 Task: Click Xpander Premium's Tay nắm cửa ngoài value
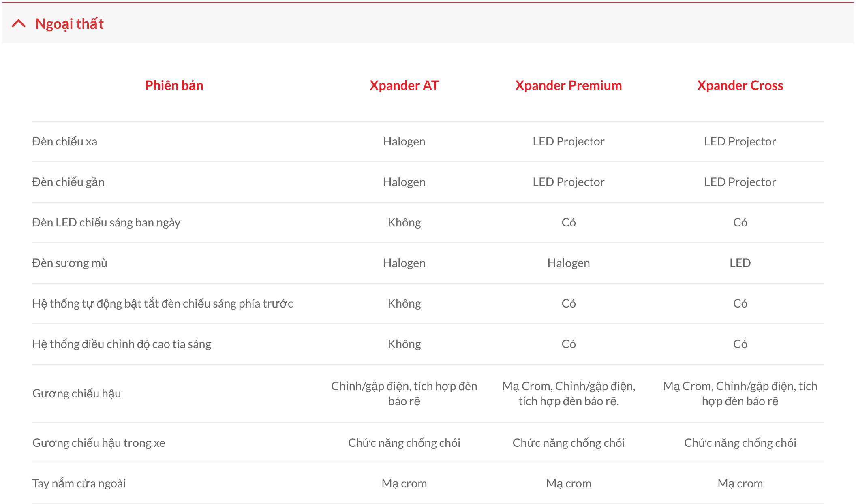569,483
